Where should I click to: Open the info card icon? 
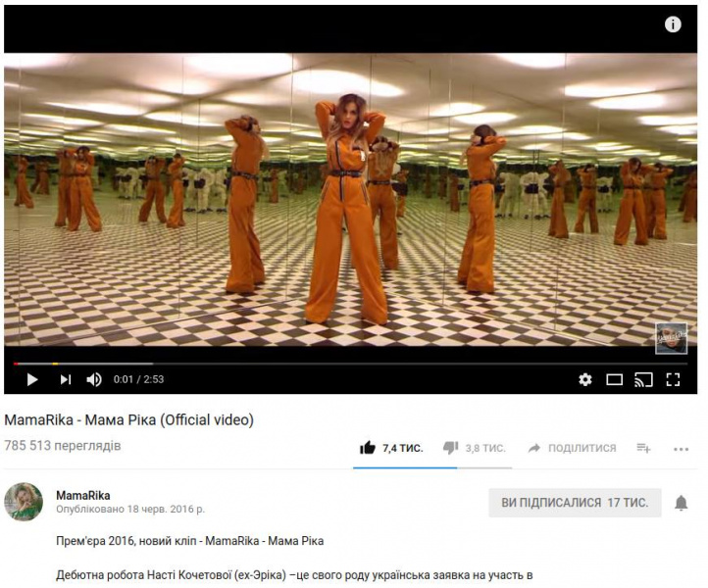click(x=673, y=24)
